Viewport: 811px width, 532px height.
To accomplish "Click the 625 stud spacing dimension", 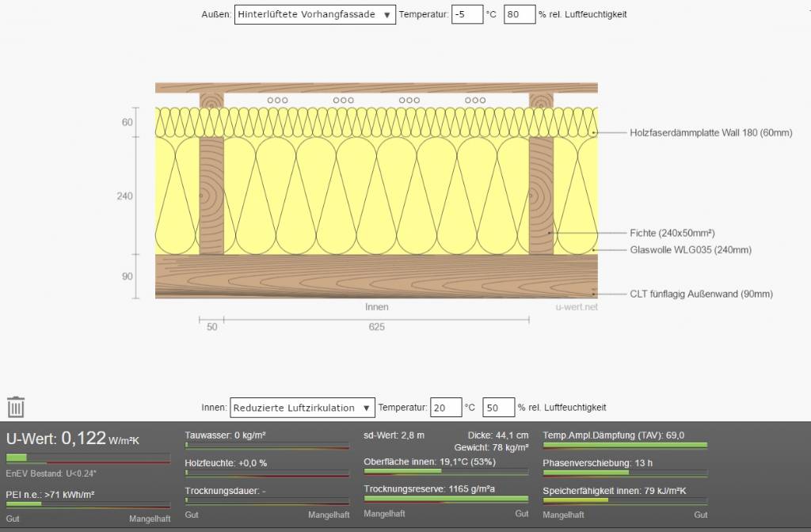I will coord(376,326).
